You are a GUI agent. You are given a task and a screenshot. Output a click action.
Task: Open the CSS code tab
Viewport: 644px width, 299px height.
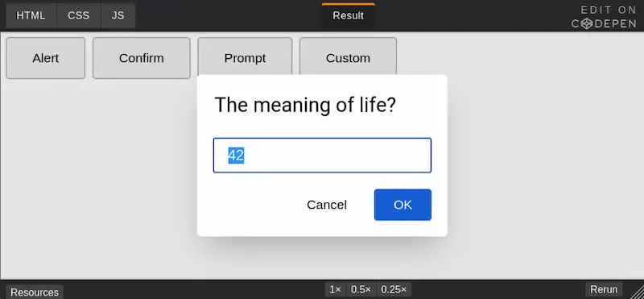pos(78,15)
